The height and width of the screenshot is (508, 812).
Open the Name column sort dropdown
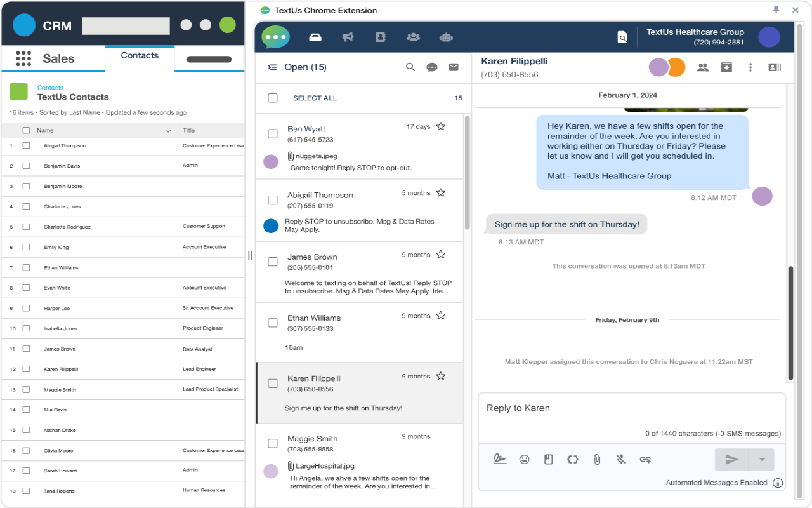167,130
